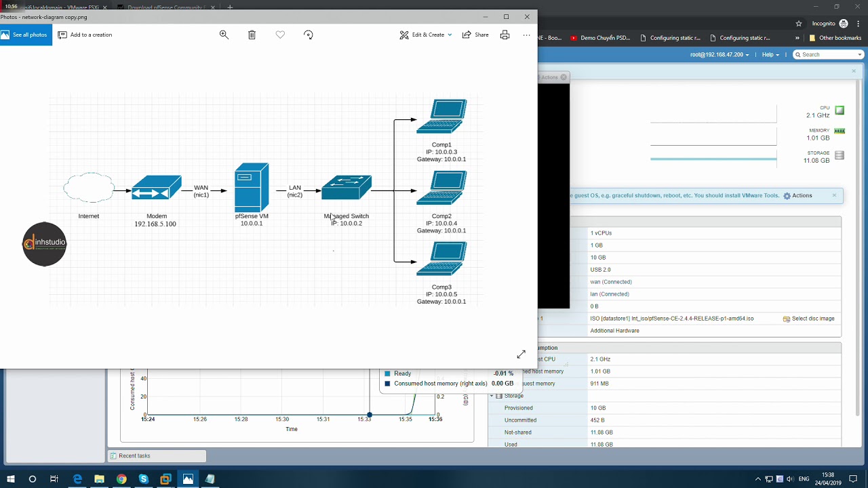Viewport: 868px width, 488px height.
Task: Click the ESXi Search input field
Action: click(828, 54)
